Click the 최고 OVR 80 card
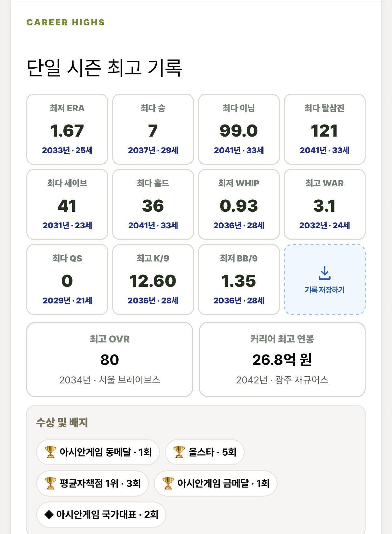Viewport: 392px width, 534px height. [110, 360]
